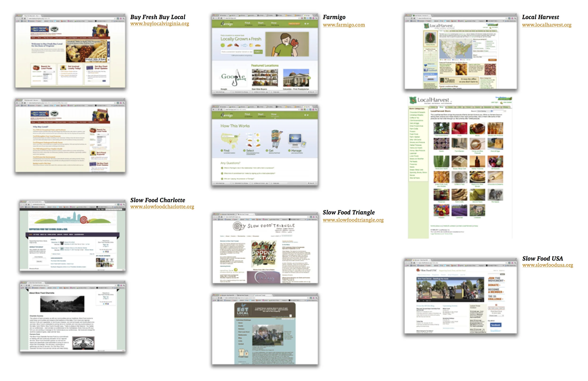Image resolution: width=588 pixels, height=381 pixels.
Task: Open the www.localharvest.org link
Action: click(x=547, y=25)
